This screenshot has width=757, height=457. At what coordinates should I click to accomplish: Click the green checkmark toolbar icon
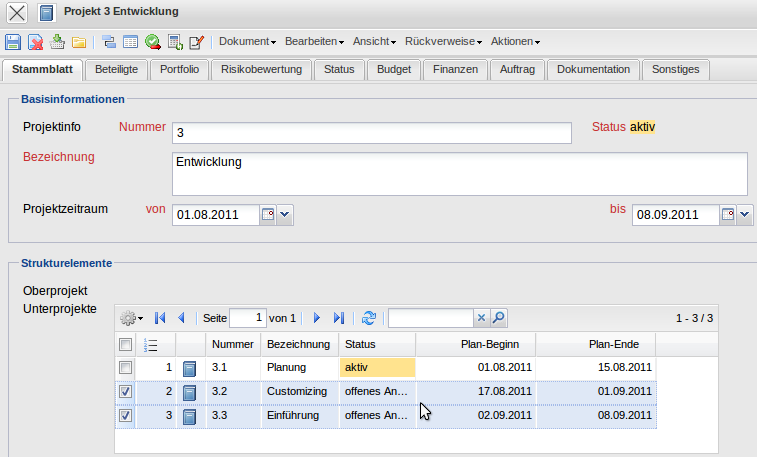pyautogui.click(x=153, y=42)
